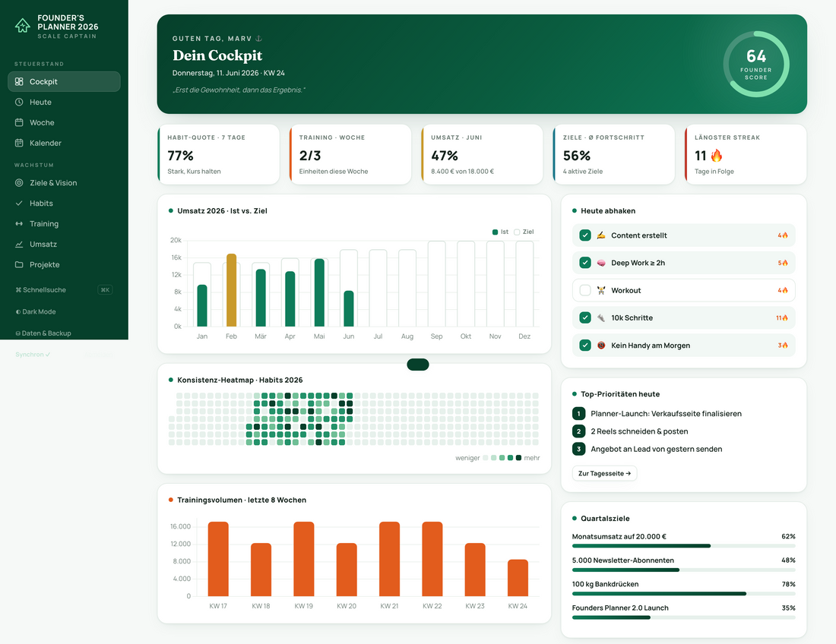
Task: Click the Ist legend swatch in Umsatz chart
Action: coord(495,232)
